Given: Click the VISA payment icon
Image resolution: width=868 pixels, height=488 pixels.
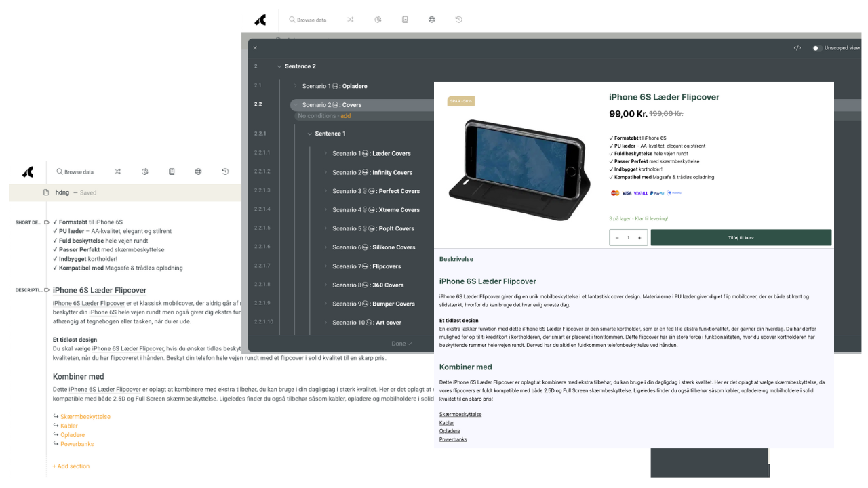Looking at the screenshot, I should coord(627,193).
